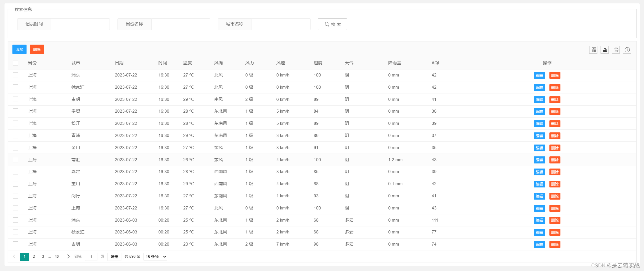This screenshot has width=644, height=271.
Task: Check the 南汇 row checkbox
Action: pos(16,160)
